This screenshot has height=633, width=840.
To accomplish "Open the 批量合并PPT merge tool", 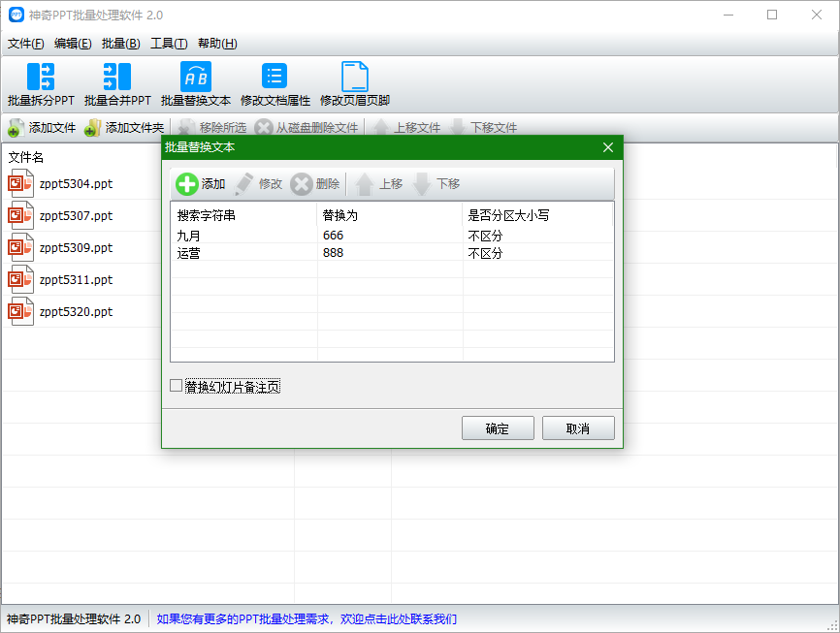I will coord(116,78).
